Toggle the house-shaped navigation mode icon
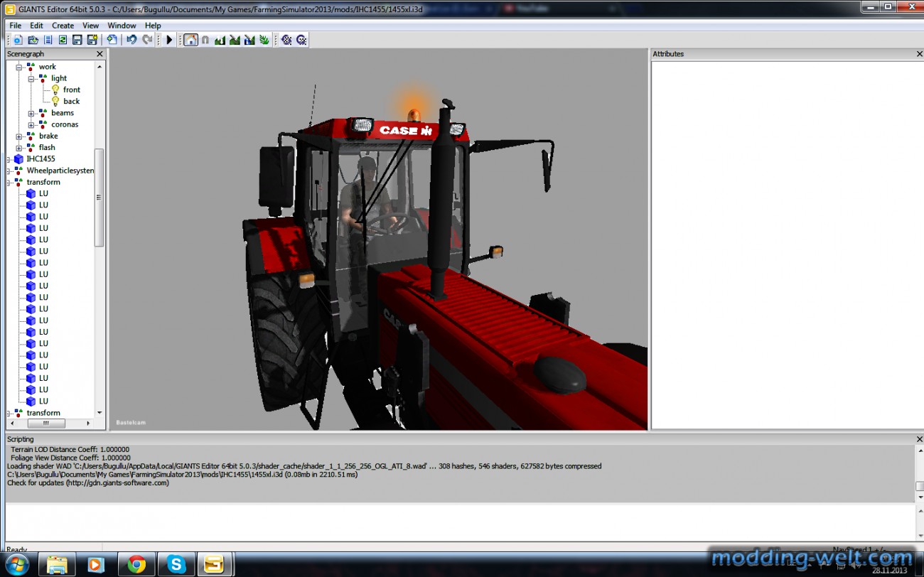 [x=190, y=40]
